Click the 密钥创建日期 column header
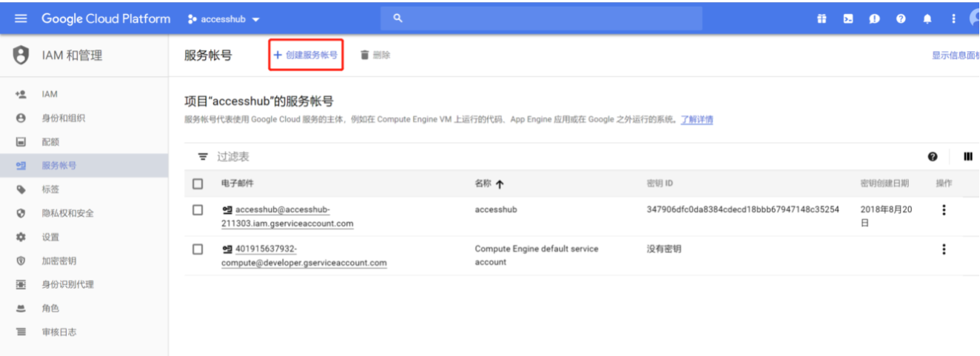Screen dimensions: 980x356 (x=885, y=184)
